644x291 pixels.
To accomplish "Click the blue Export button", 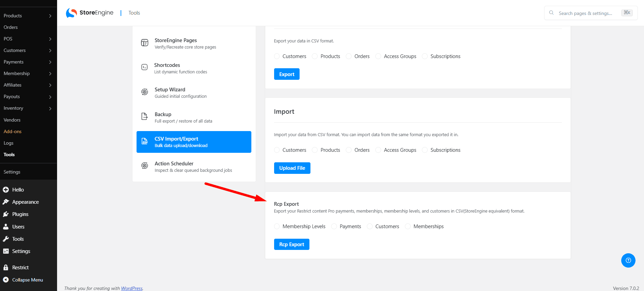I will click(x=287, y=74).
